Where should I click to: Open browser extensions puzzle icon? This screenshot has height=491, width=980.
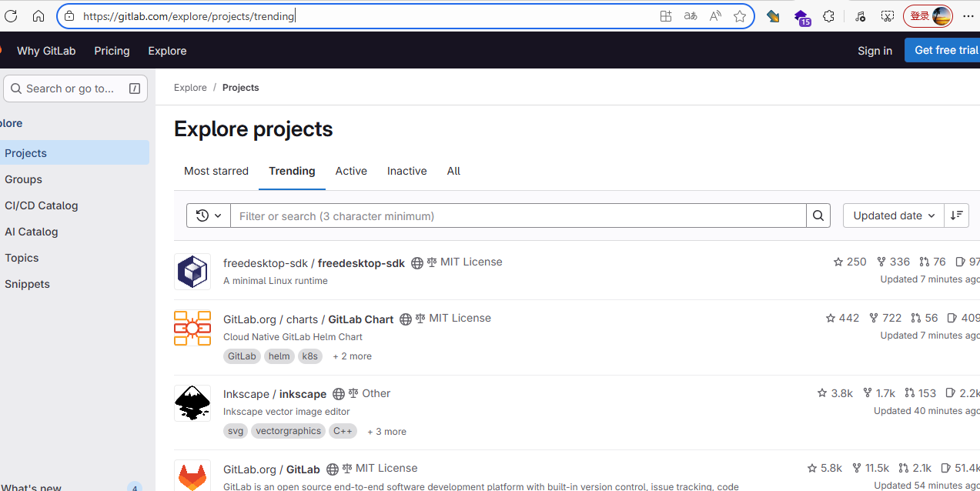pyautogui.click(x=828, y=16)
